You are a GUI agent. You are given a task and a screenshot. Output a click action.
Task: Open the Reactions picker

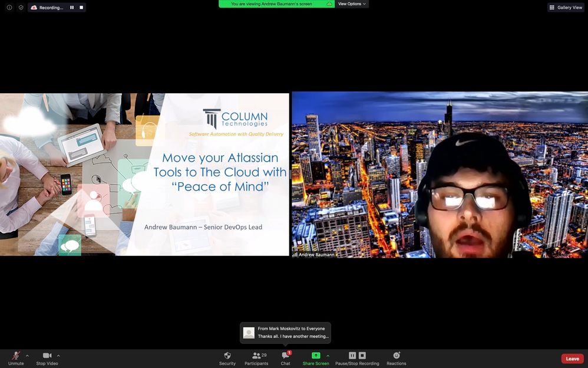click(397, 359)
